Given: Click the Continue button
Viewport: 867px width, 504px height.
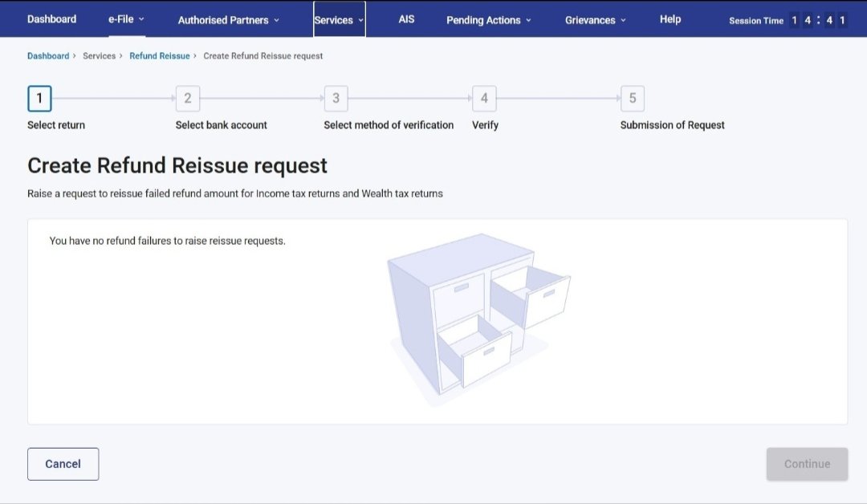Looking at the screenshot, I should coord(807,464).
